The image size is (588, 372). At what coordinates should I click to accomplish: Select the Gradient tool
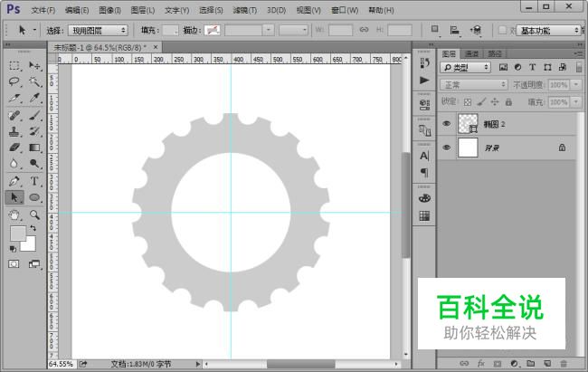tap(34, 148)
